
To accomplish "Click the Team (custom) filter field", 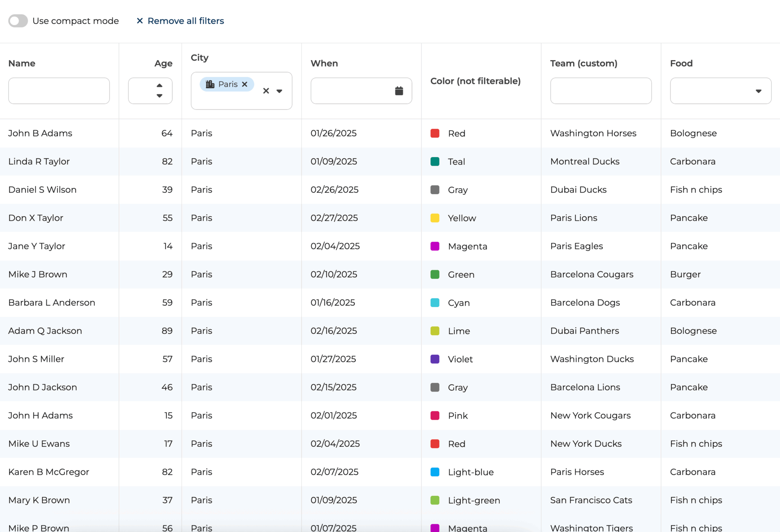I will click(601, 91).
